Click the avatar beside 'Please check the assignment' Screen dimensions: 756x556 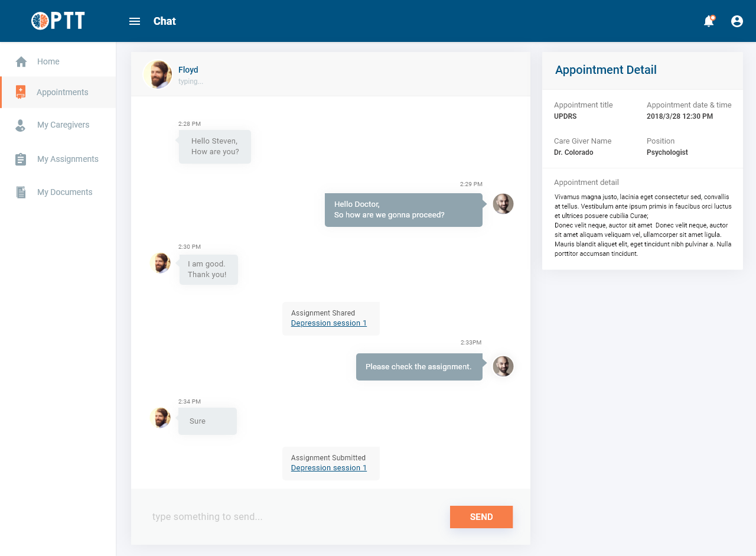(503, 366)
